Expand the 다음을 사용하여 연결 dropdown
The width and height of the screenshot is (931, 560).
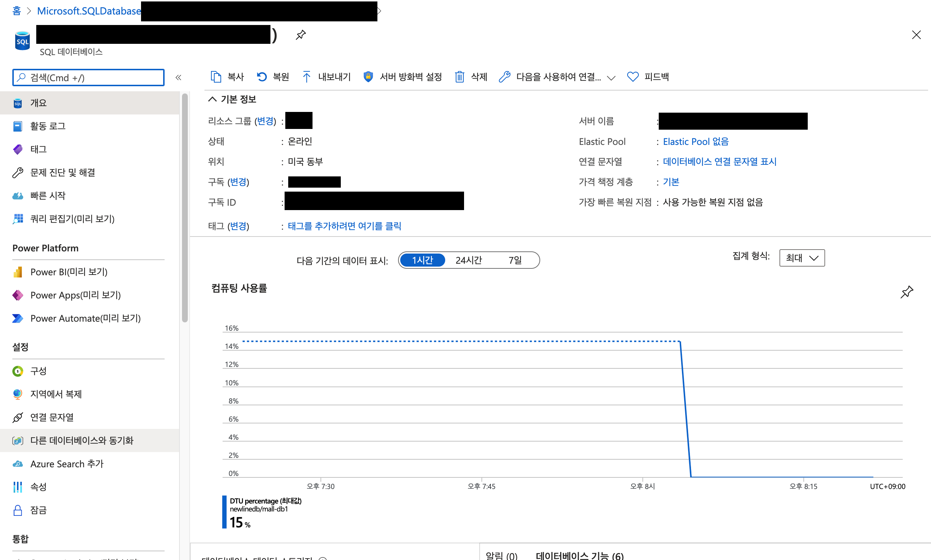click(611, 78)
